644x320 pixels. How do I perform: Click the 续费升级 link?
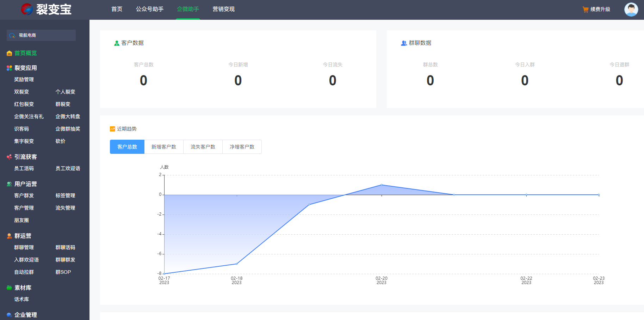[x=600, y=10]
